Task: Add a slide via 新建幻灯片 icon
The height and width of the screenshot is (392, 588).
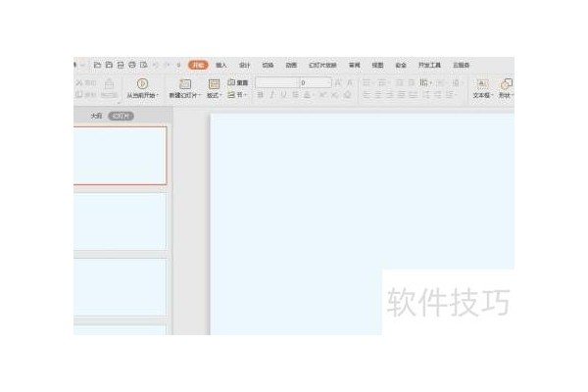Action: tap(185, 83)
